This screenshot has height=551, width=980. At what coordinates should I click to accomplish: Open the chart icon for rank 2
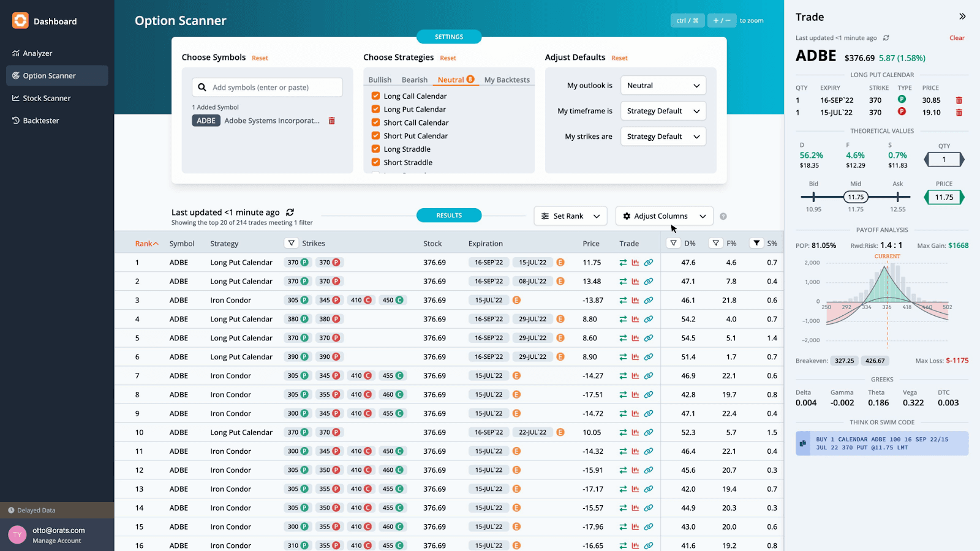636,282
